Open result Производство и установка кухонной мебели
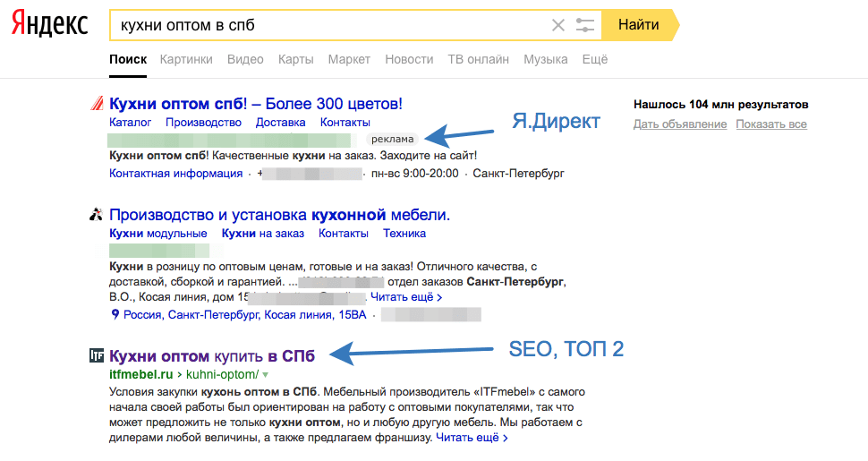This screenshot has height=461, width=868. [279, 215]
